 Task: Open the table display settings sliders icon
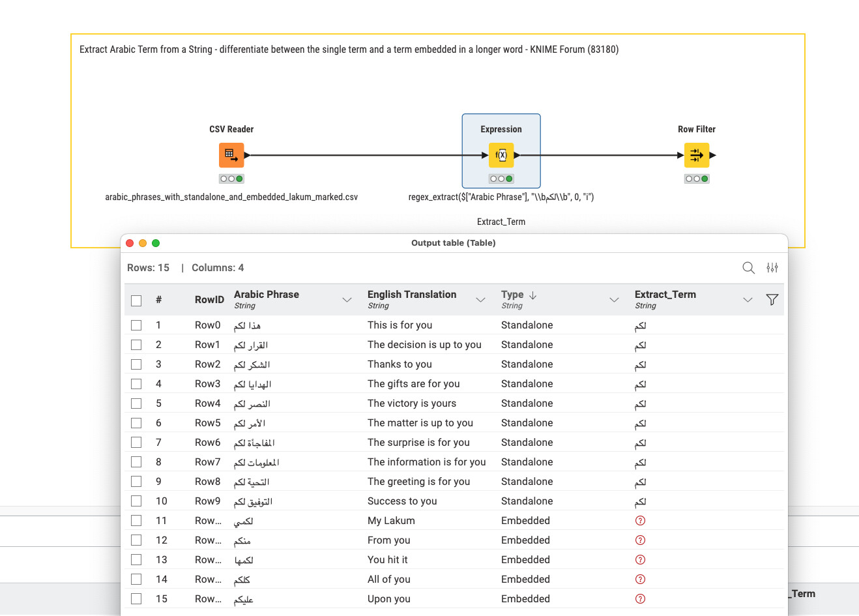(772, 267)
